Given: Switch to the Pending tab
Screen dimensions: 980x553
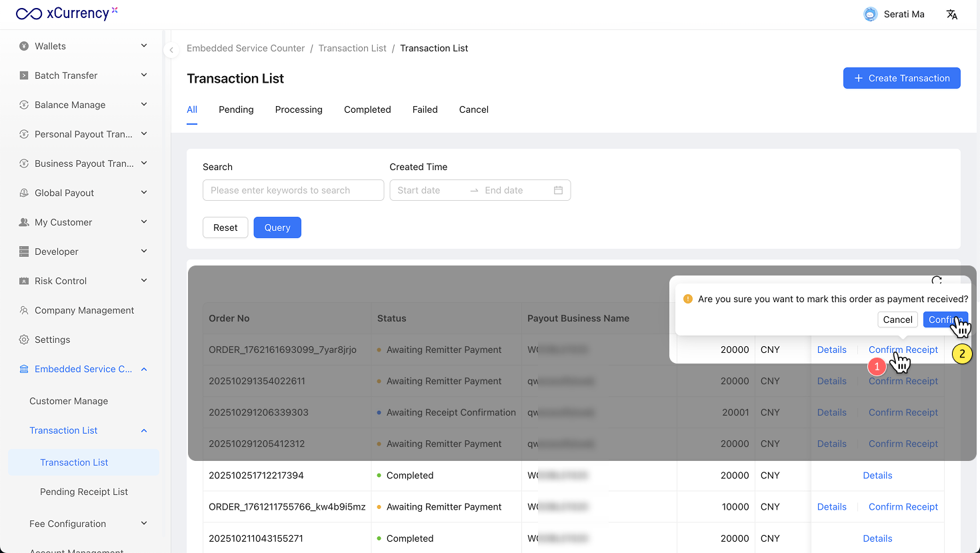Looking at the screenshot, I should click(236, 109).
